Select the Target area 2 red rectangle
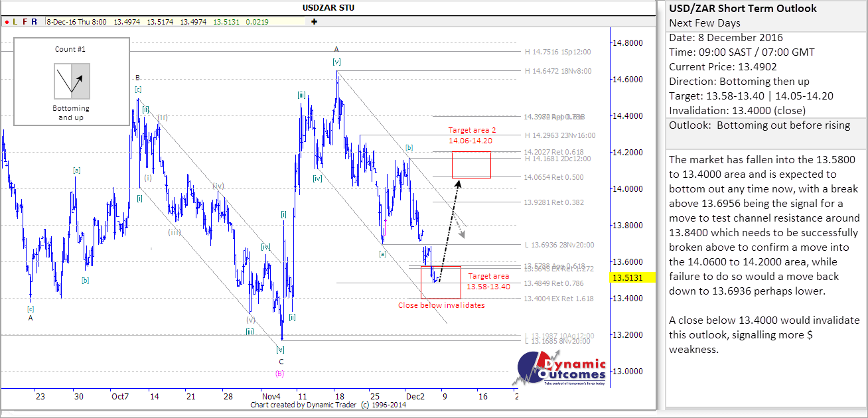The height and width of the screenshot is (418, 868). 471,165
